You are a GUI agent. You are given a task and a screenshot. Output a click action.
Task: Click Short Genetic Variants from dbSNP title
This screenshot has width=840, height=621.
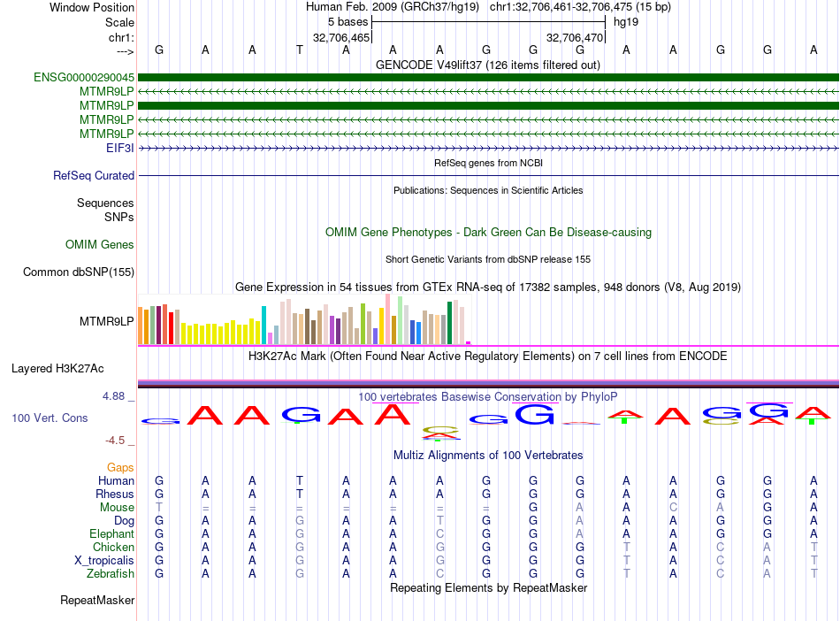click(x=488, y=259)
